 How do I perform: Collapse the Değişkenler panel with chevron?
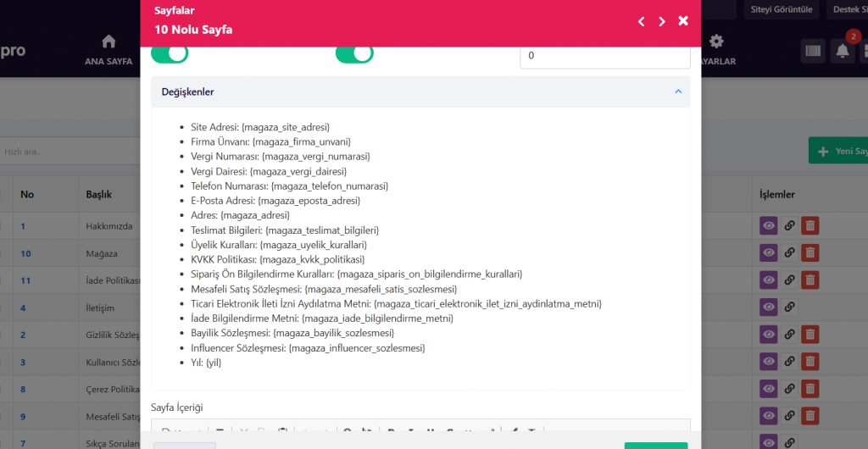(x=678, y=91)
